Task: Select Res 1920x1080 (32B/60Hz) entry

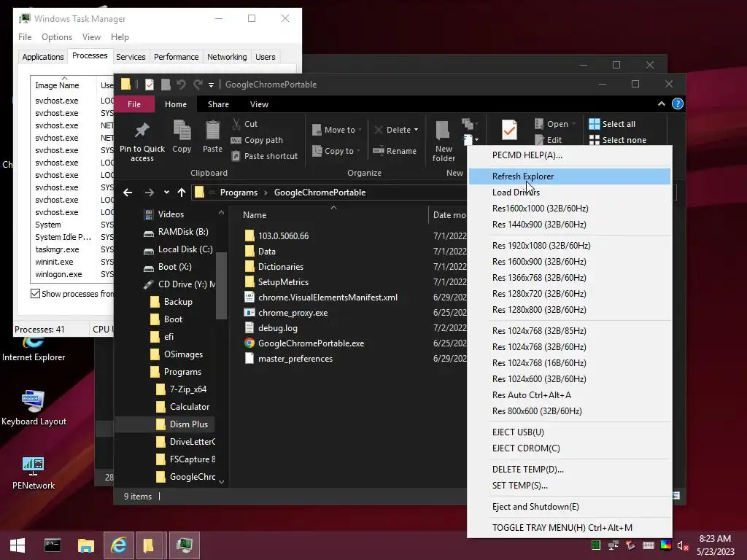Action: tap(570, 246)
